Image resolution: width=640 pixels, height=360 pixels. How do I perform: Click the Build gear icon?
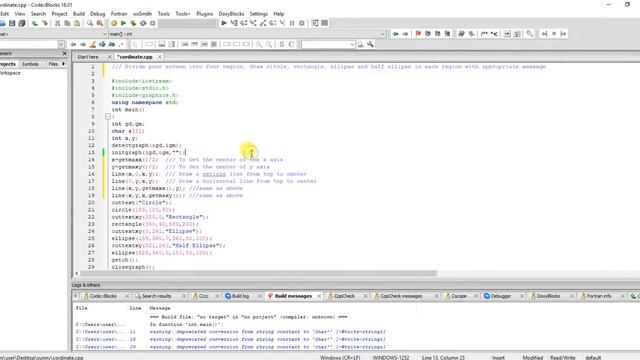click(x=114, y=24)
